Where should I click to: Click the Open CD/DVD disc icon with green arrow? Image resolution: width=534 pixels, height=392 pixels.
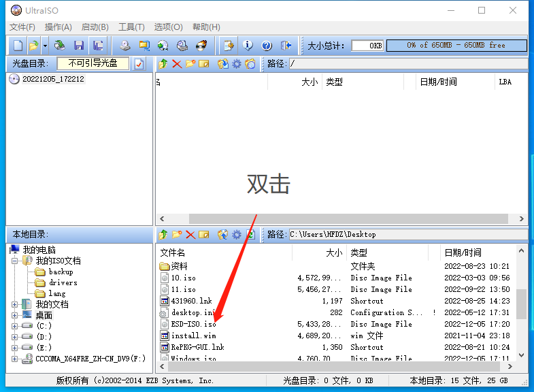pos(60,46)
